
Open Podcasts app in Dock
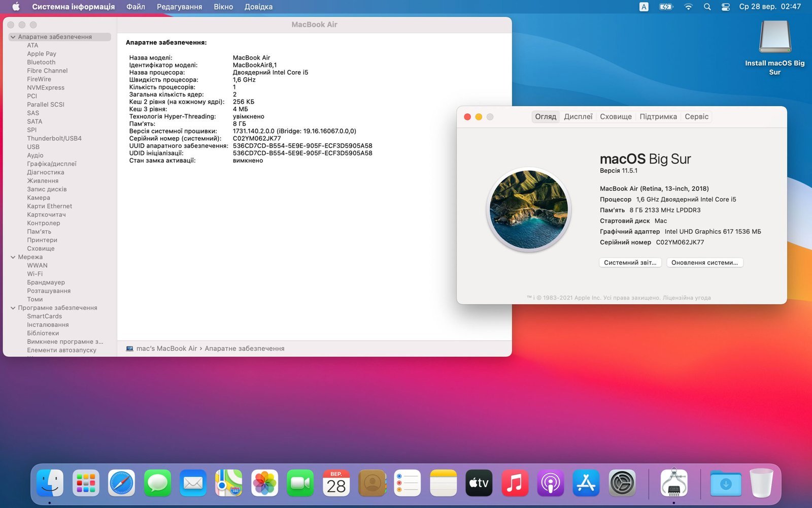[551, 483]
